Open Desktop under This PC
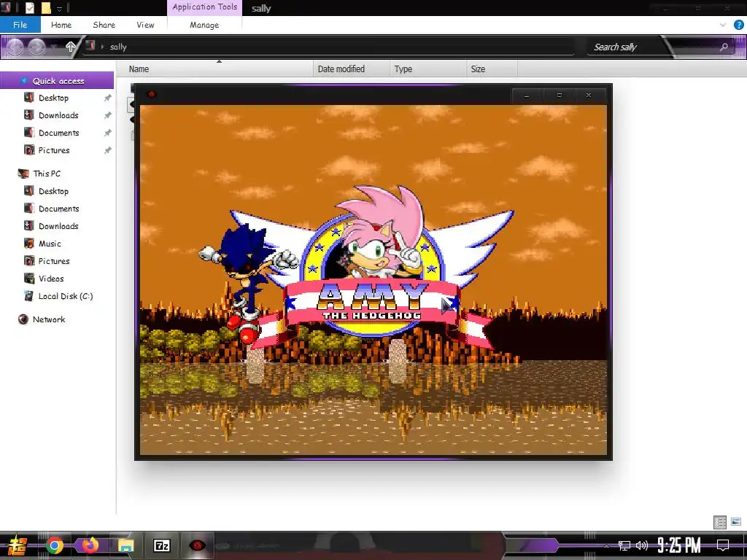The image size is (747, 560). coord(53,192)
